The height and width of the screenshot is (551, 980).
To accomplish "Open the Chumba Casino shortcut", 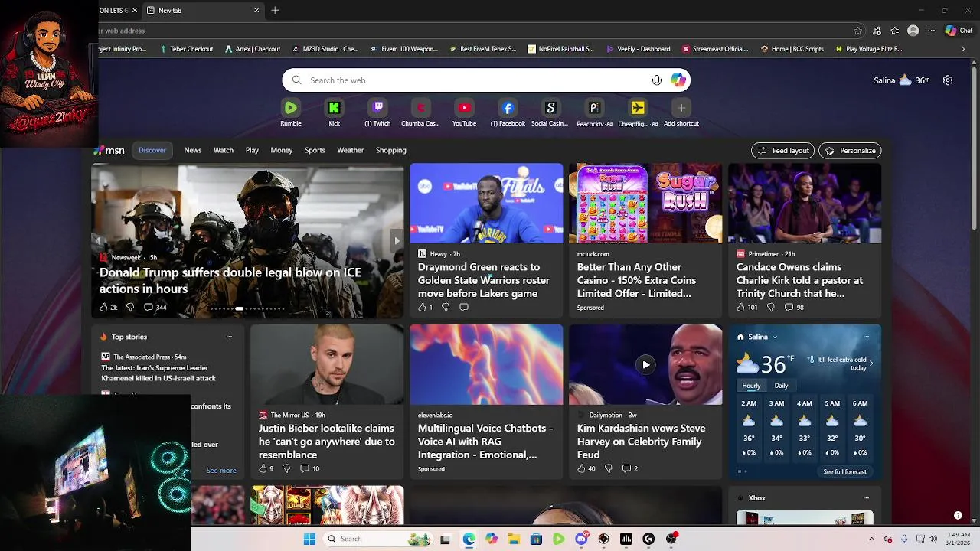I will [x=420, y=108].
